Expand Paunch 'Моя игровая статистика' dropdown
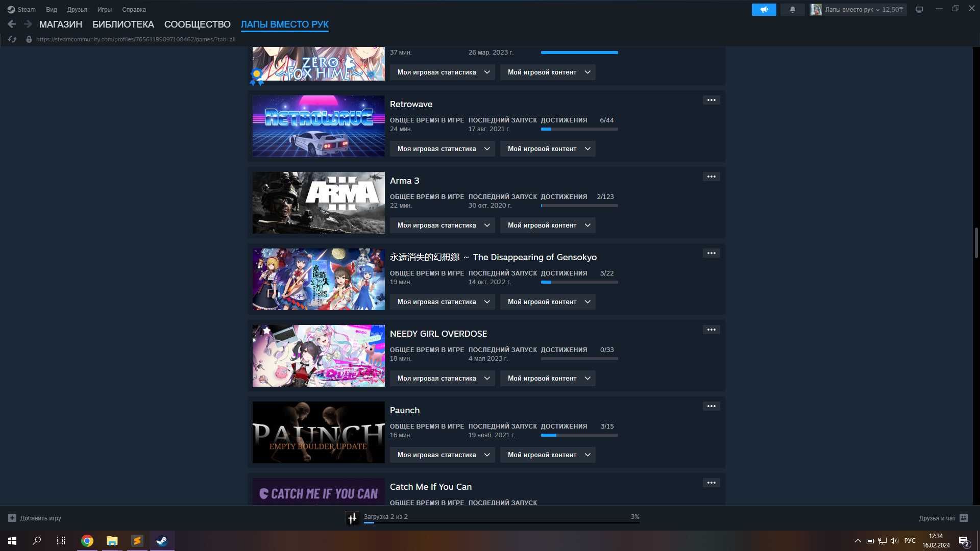The image size is (980, 551). pos(443,455)
